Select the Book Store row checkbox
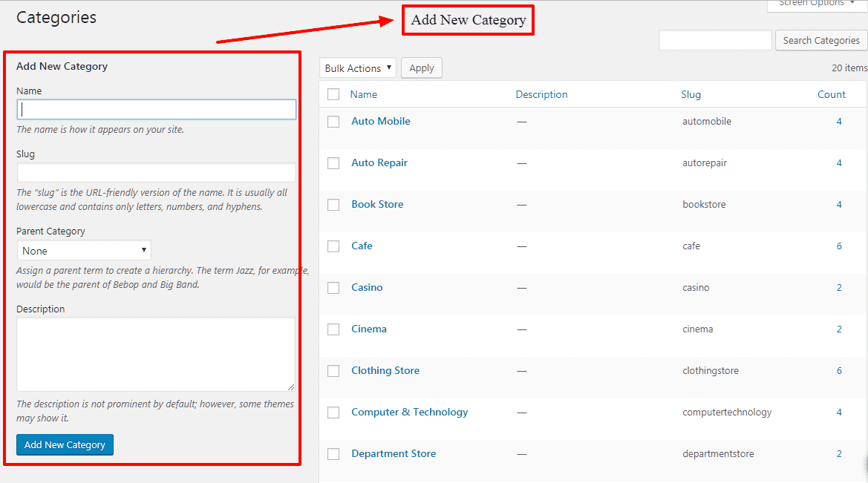 [333, 205]
